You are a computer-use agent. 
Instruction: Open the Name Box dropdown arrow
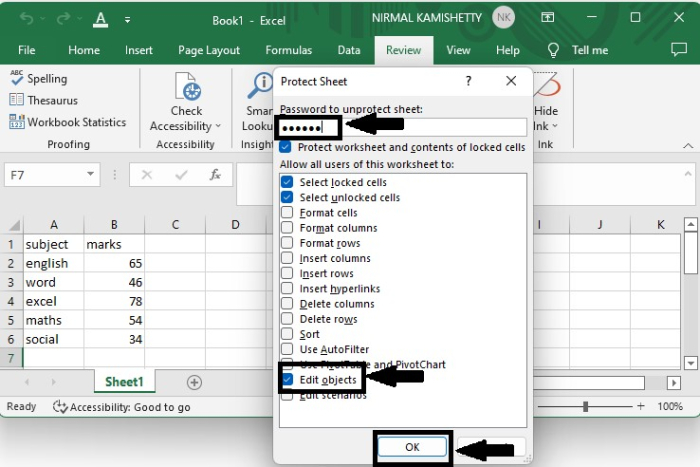tap(91, 174)
